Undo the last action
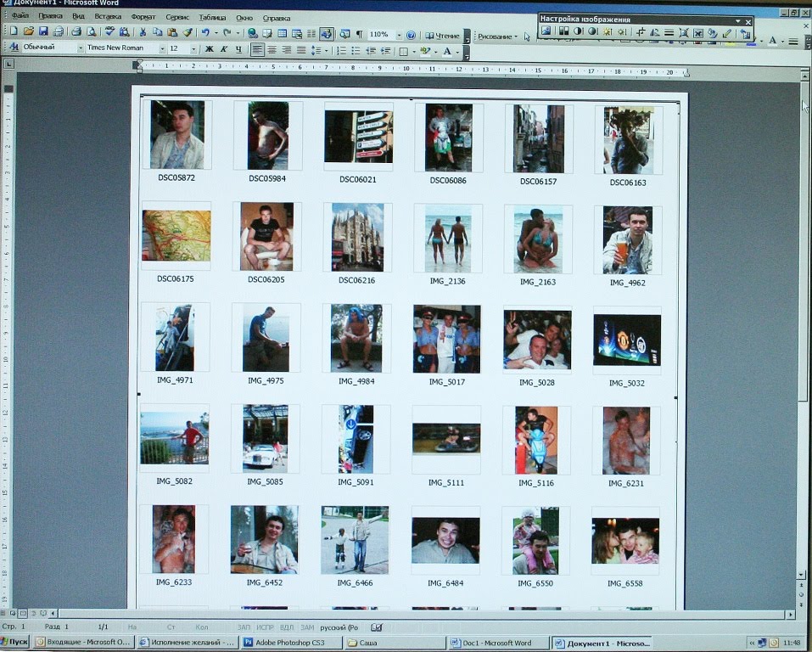812x652 pixels. pyautogui.click(x=205, y=32)
